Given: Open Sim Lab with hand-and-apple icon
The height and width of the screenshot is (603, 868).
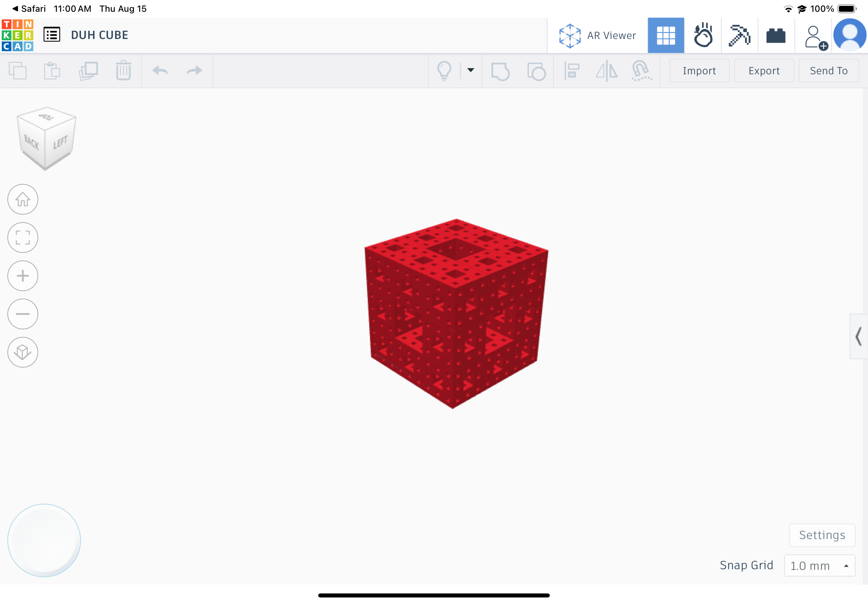Looking at the screenshot, I should pos(703,36).
